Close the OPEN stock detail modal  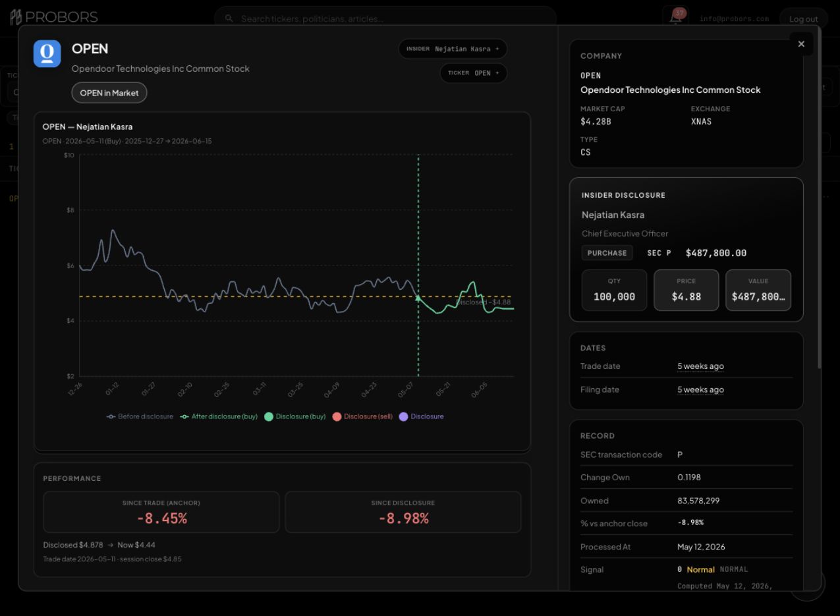[x=801, y=44]
